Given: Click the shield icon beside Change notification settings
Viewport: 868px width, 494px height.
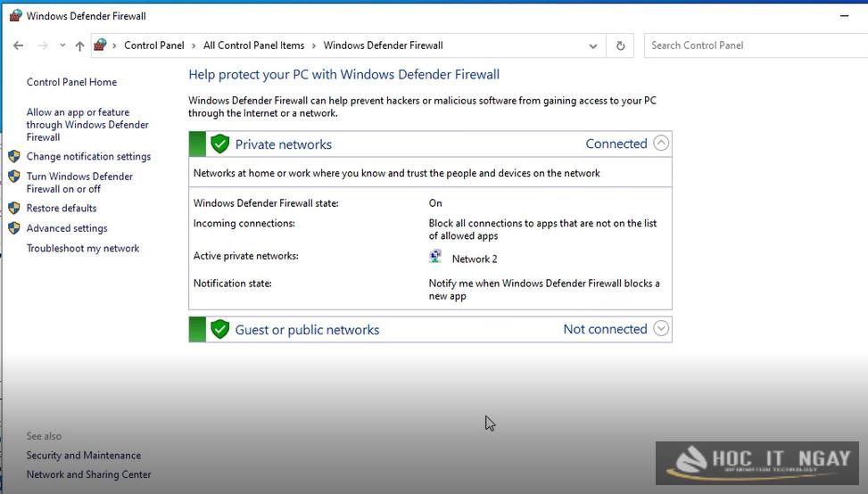Looking at the screenshot, I should (x=14, y=157).
